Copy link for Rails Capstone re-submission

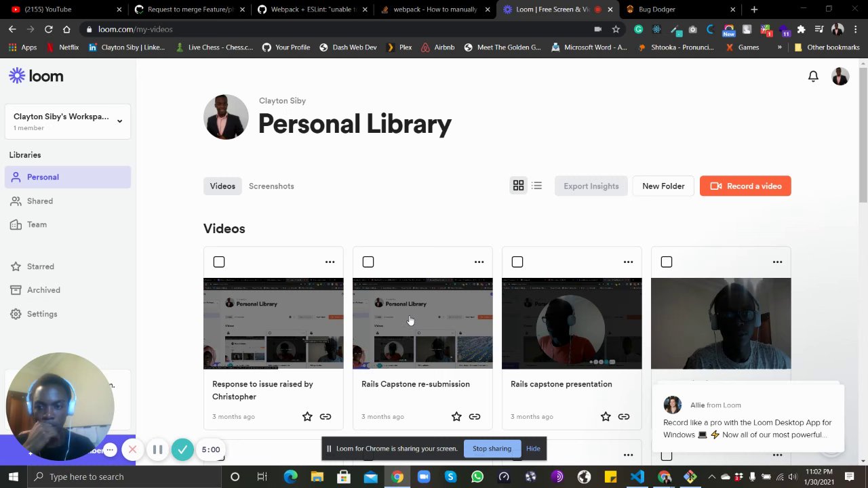coord(475,417)
